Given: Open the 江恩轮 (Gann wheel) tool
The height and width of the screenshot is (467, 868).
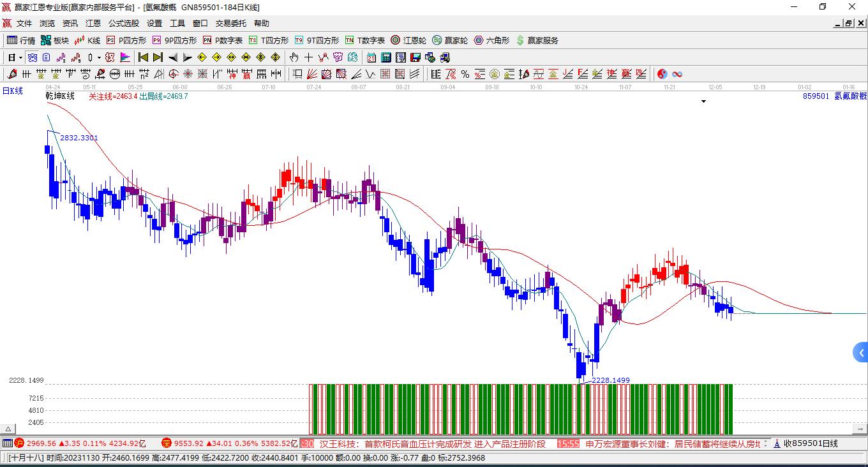Looking at the screenshot, I should click(408, 40).
